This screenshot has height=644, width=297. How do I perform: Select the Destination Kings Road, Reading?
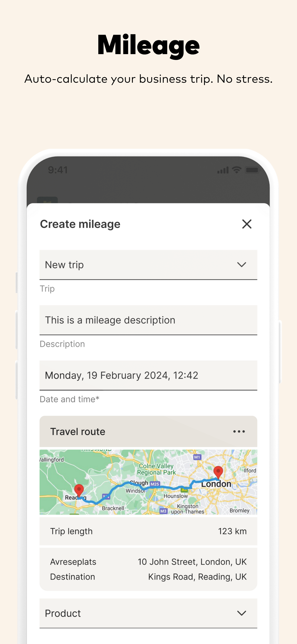click(197, 577)
